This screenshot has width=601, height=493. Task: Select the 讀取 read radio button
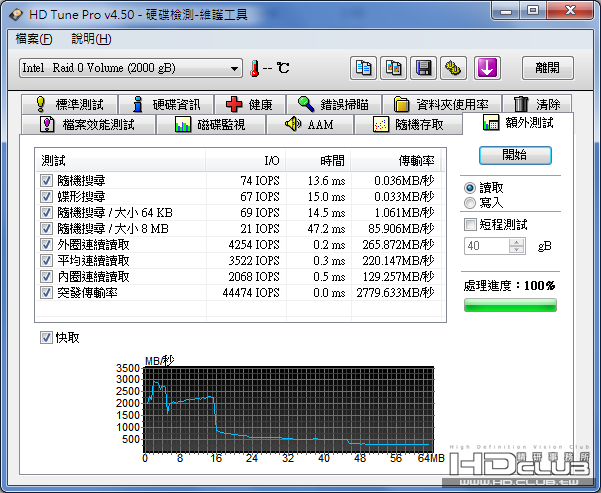pyautogui.click(x=470, y=188)
